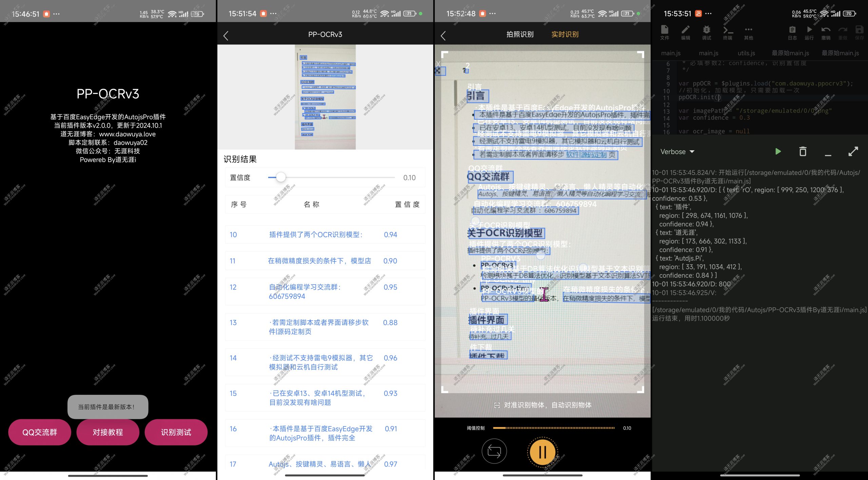868x480 pixels.
Task: Click the 当前插件是最新版本! toast message
Action: [x=108, y=407]
